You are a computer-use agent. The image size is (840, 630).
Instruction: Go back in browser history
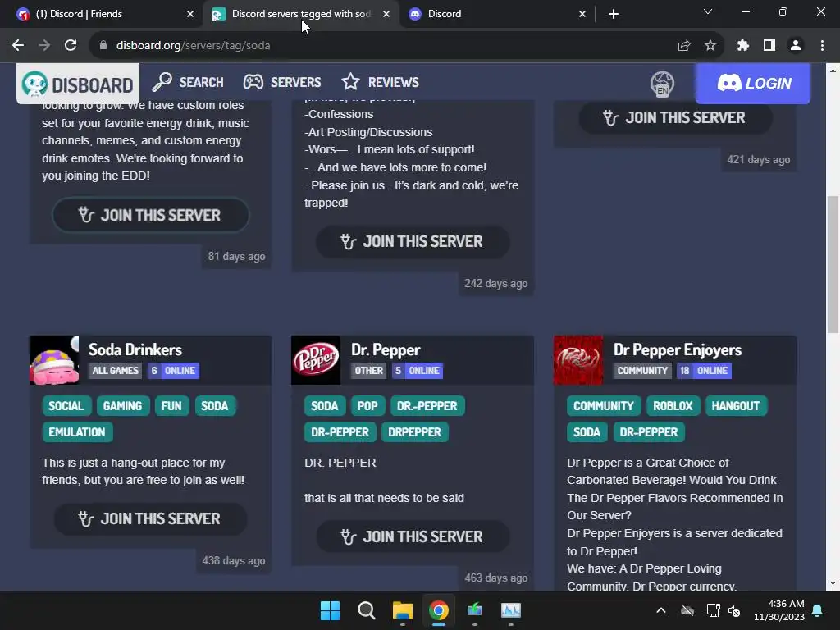[18, 46]
